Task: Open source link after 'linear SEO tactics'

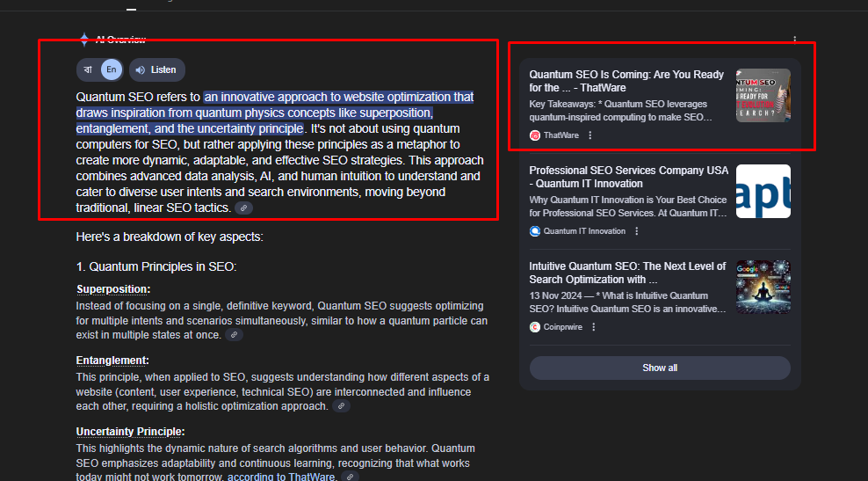Action: coord(244,208)
